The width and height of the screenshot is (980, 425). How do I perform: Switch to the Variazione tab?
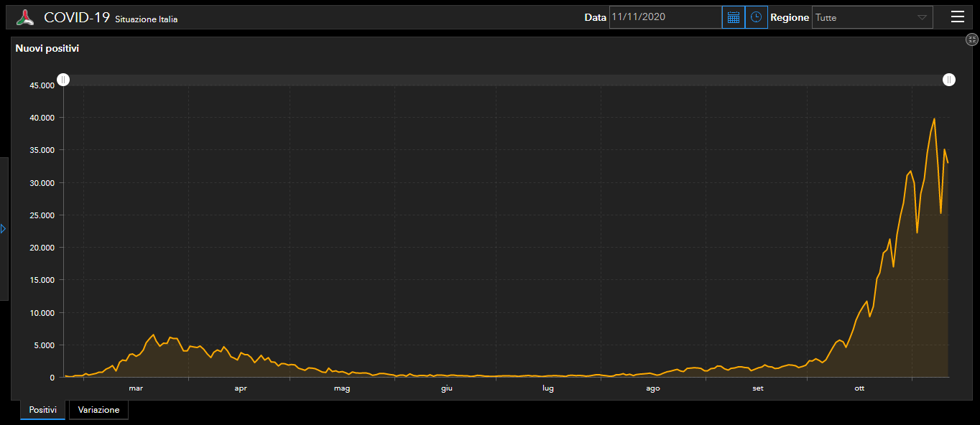(x=98, y=410)
